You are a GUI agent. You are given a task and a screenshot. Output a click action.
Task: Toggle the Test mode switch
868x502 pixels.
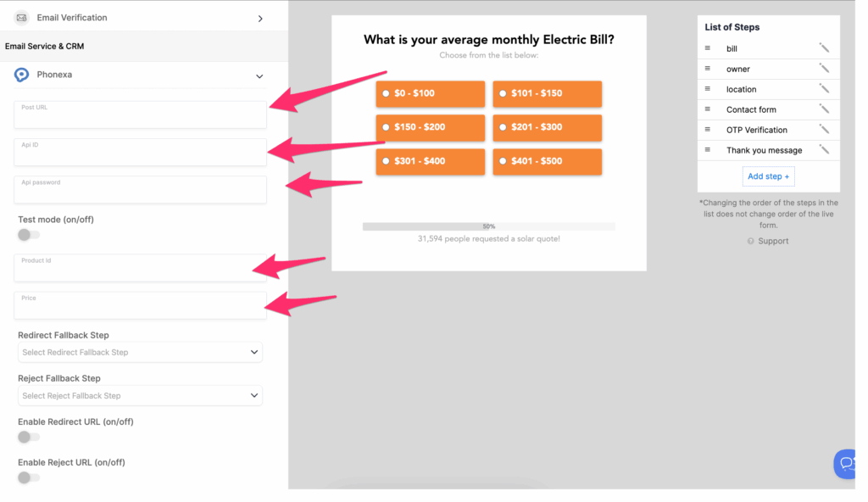click(28, 235)
